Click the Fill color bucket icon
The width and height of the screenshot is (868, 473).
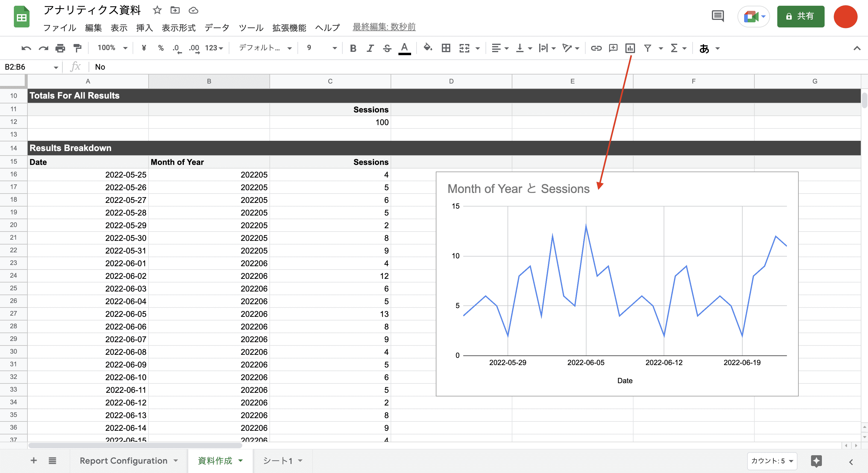428,48
